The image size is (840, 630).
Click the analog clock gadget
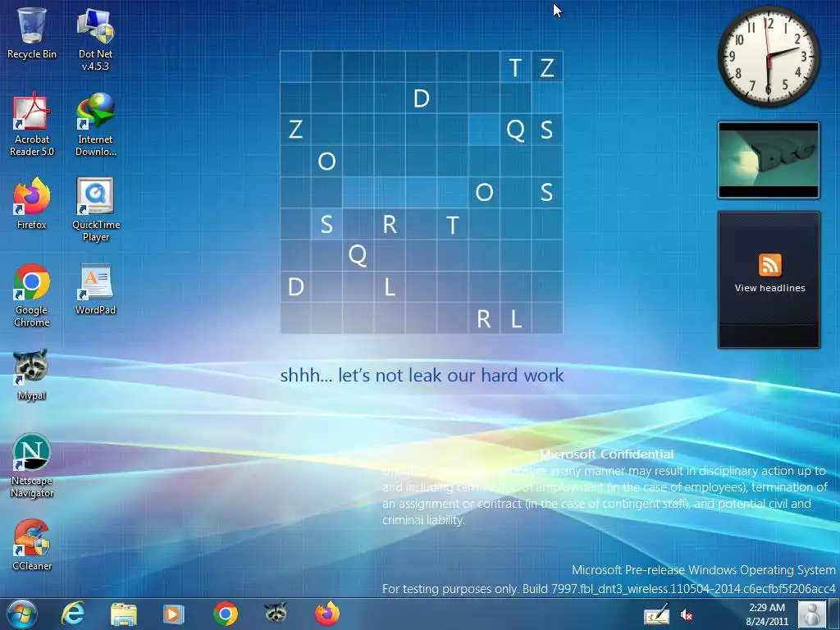(x=768, y=57)
